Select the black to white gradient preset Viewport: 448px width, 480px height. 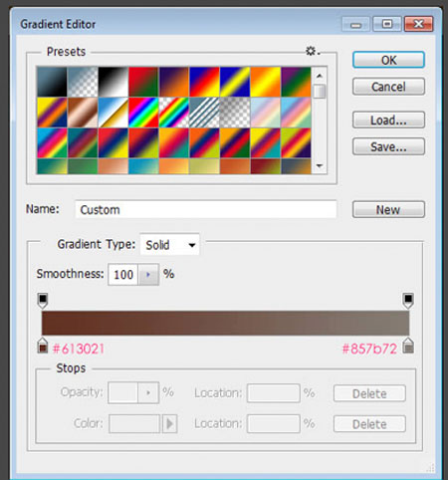[113, 82]
